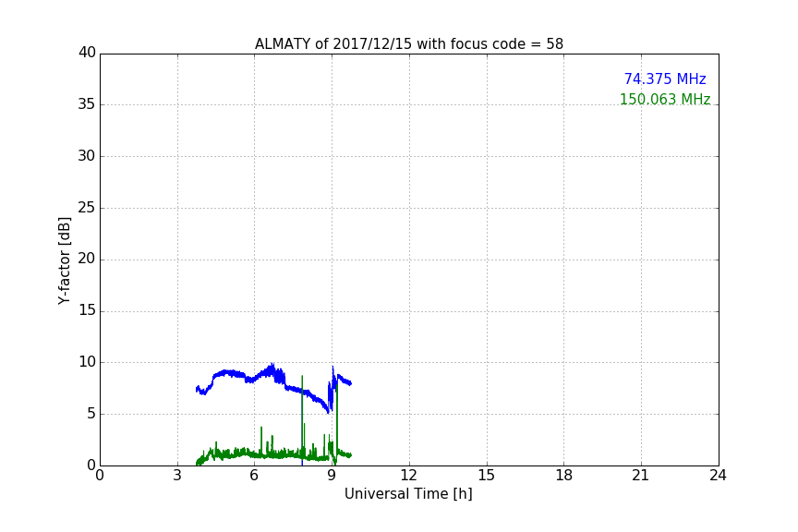
Task: Select the green 150.063 MHz legend label
Action: 665,99
